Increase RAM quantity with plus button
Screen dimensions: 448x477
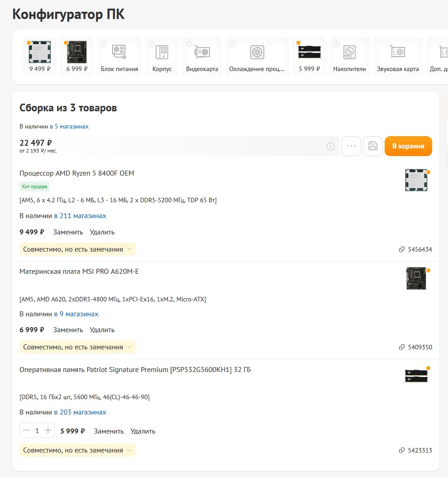[x=48, y=431]
